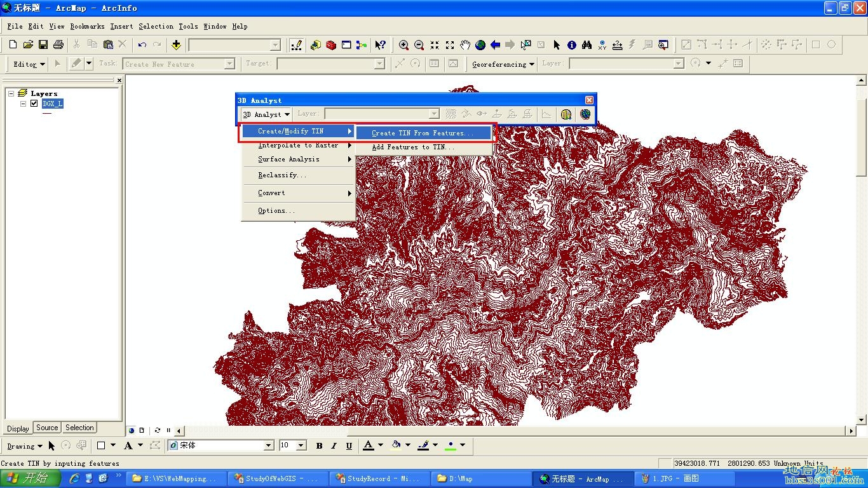Select the Measure ruler tool
This screenshot has height=488, width=868.
click(x=617, y=44)
